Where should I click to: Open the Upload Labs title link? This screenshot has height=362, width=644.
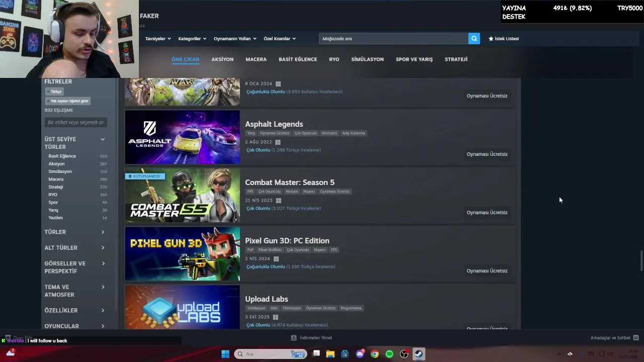pos(267,299)
